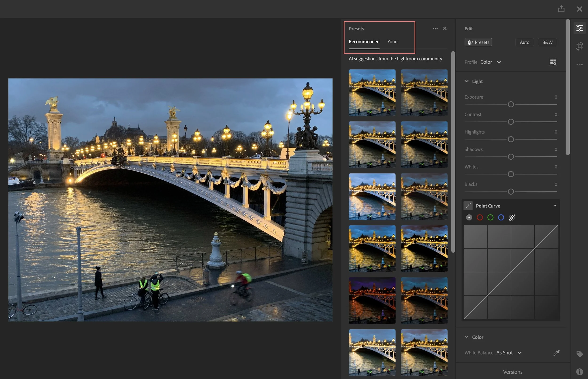Click the tone curve graph area
The image size is (588, 379).
click(510, 272)
